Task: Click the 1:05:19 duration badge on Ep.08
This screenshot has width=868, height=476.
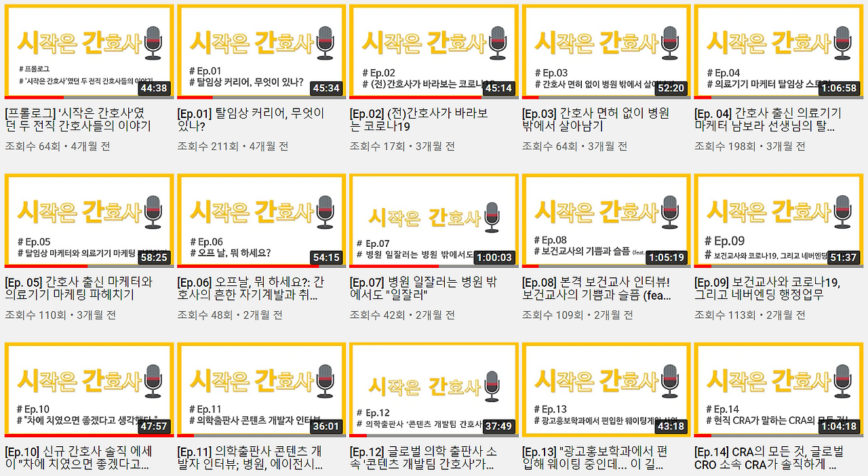Action: point(666,258)
